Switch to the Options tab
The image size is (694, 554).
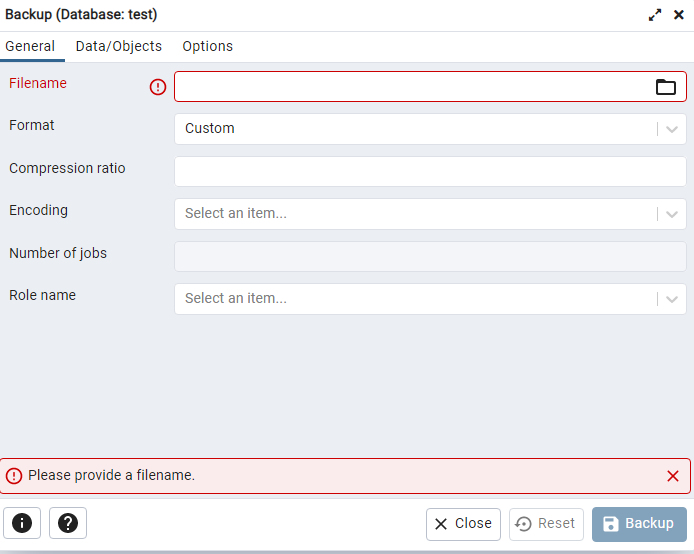pos(207,46)
